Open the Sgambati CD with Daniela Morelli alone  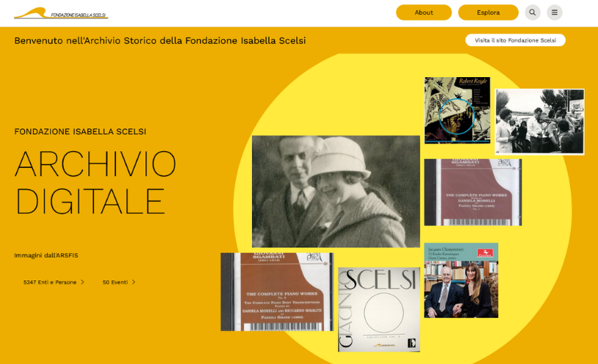473,192
